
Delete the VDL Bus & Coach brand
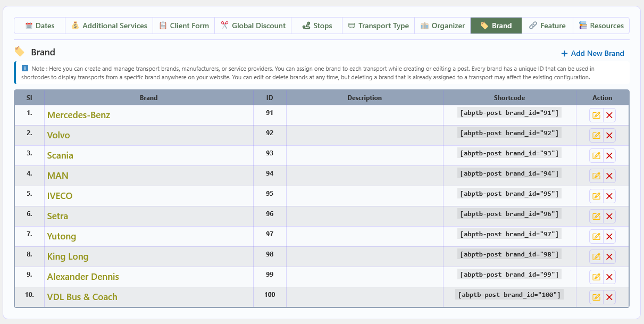(609, 297)
